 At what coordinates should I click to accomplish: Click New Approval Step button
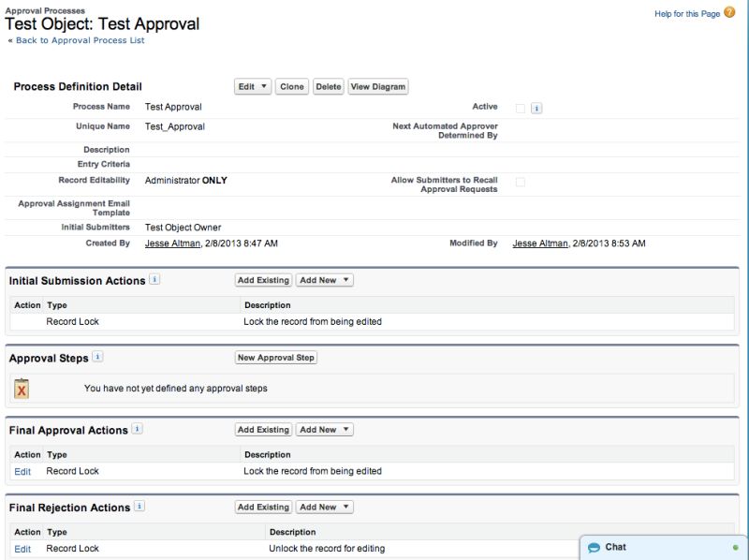coord(276,357)
